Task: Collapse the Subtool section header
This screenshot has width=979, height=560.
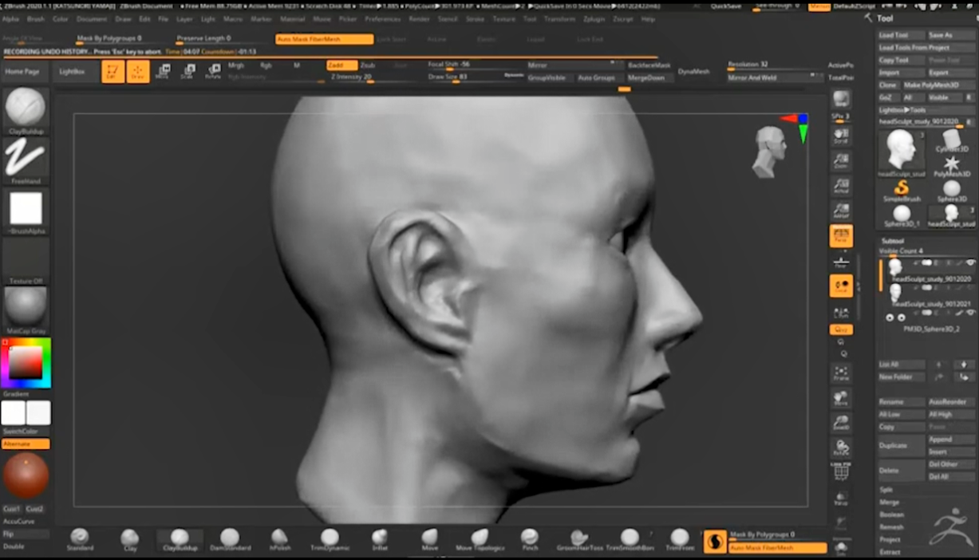Action: tap(893, 240)
